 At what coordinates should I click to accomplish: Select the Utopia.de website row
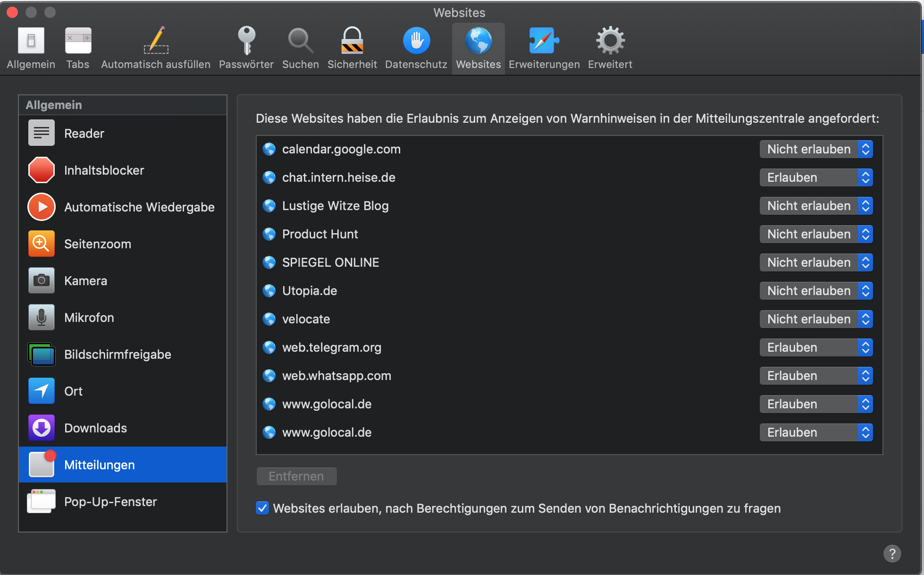pyautogui.click(x=310, y=291)
